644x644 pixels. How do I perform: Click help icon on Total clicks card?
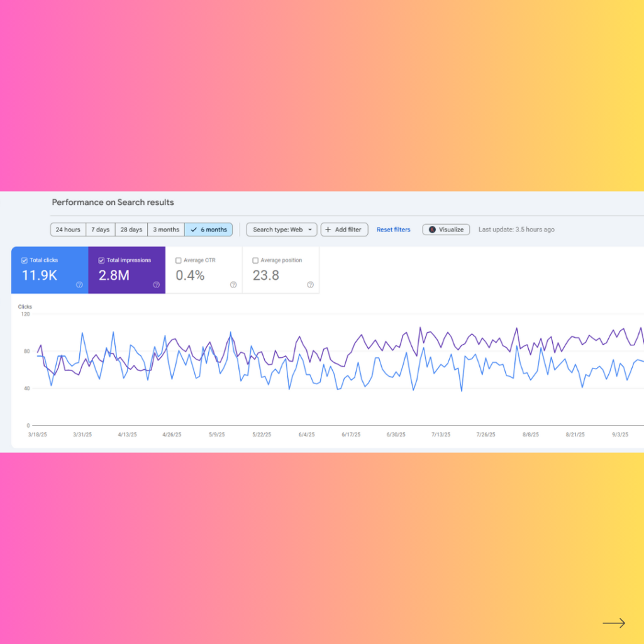(79, 285)
